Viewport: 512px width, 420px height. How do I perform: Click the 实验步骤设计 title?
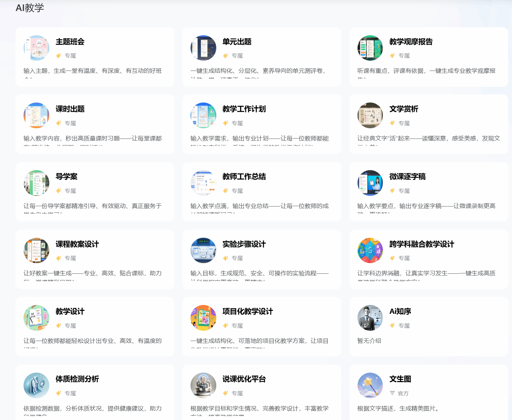244,244
